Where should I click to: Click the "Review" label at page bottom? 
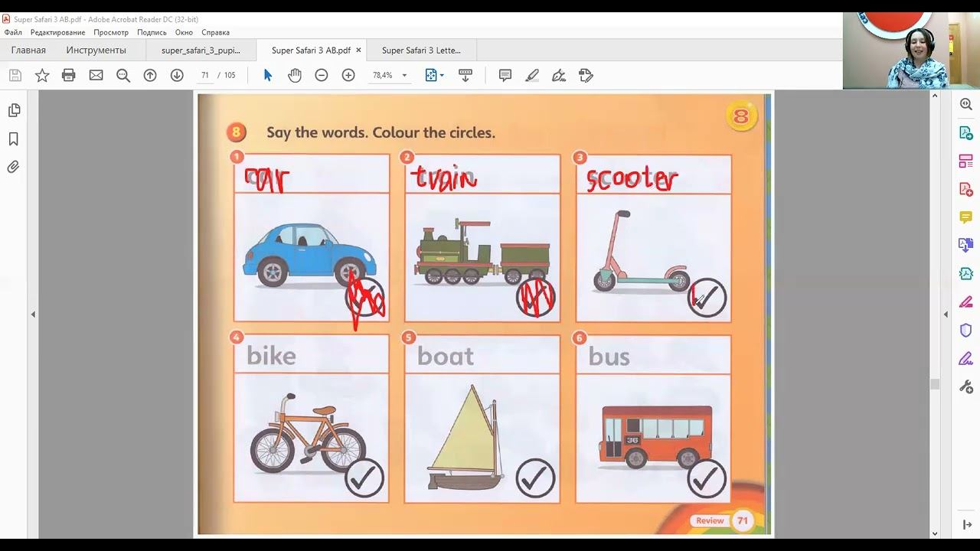[x=710, y=520]
